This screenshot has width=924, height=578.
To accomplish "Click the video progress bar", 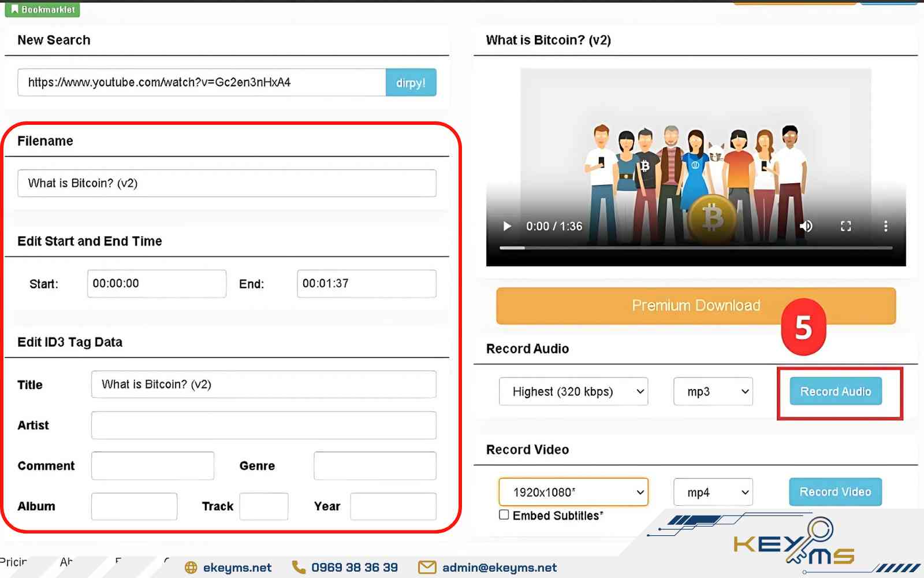I will coord(696,248).
